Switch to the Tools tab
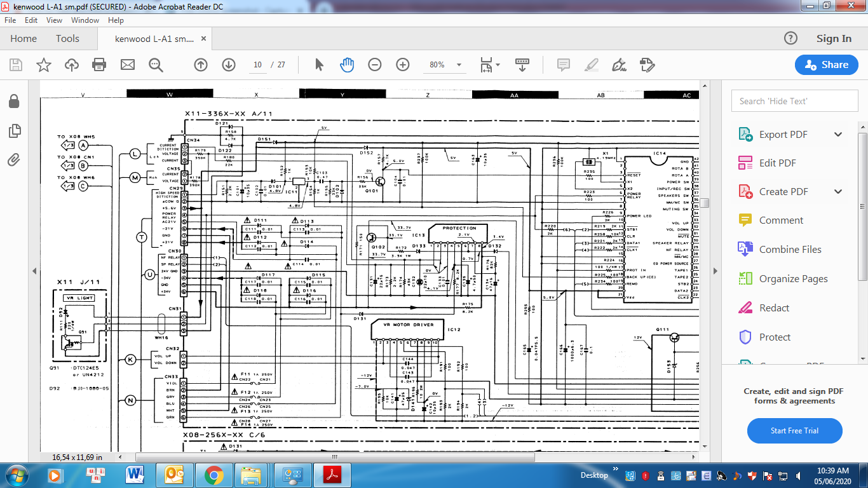868x488 pixels. tap(67, 39)
